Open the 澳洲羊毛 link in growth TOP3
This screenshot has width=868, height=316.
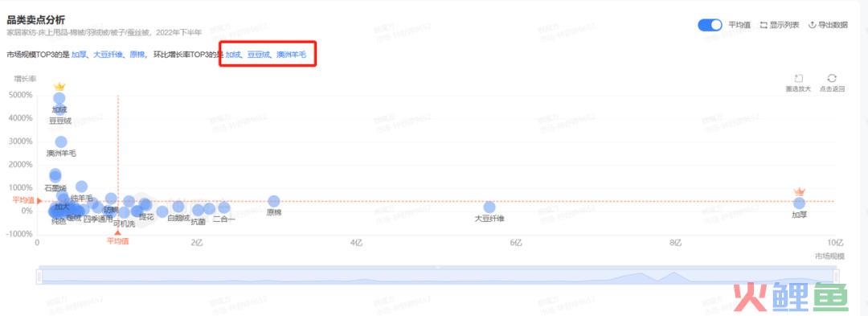[291, 55]
